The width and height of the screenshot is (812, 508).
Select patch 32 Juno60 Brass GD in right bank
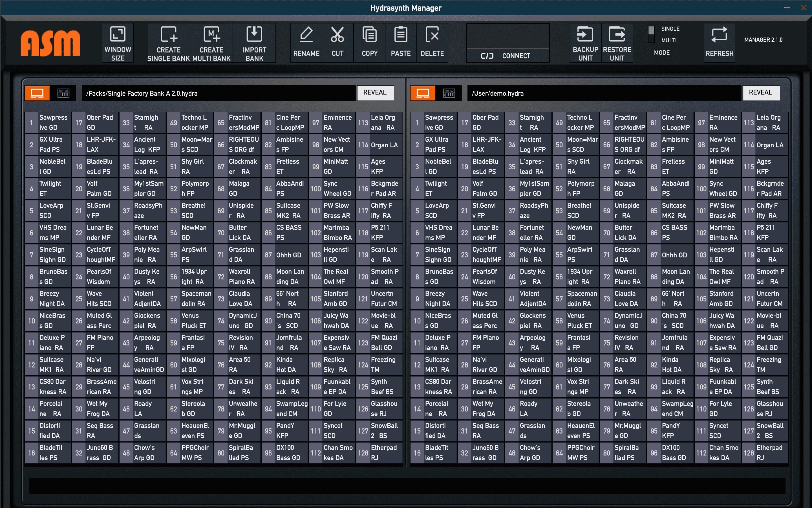coord(481,453)
